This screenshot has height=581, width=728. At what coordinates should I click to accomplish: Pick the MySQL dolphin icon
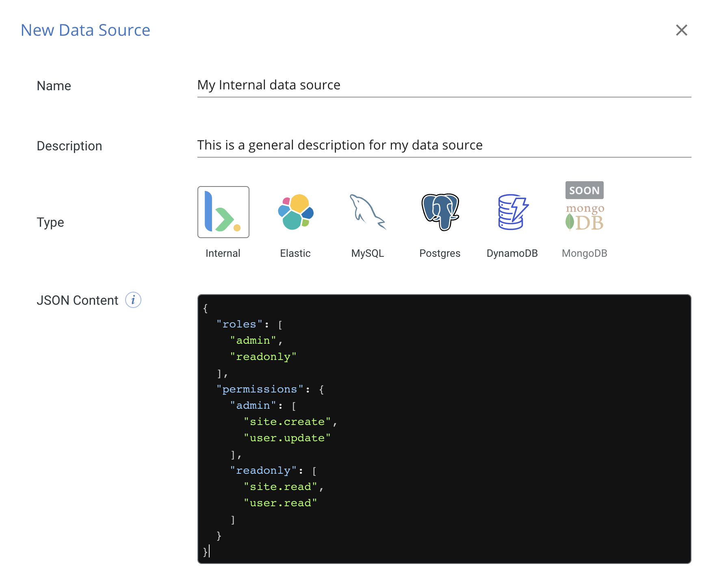368,212
